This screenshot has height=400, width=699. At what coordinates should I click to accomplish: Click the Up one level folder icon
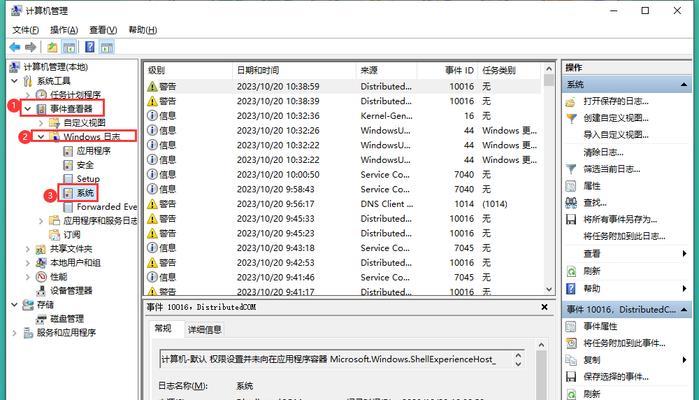(x=52, y=47)
